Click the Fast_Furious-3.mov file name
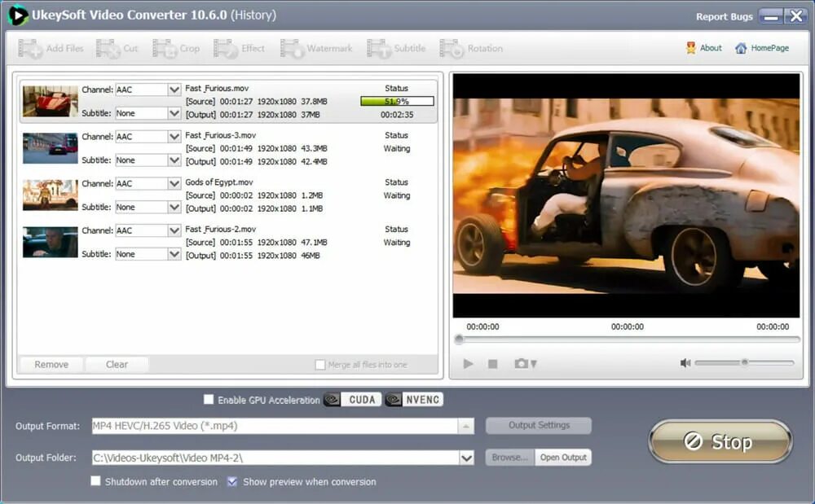 click(x=220, y=135)
